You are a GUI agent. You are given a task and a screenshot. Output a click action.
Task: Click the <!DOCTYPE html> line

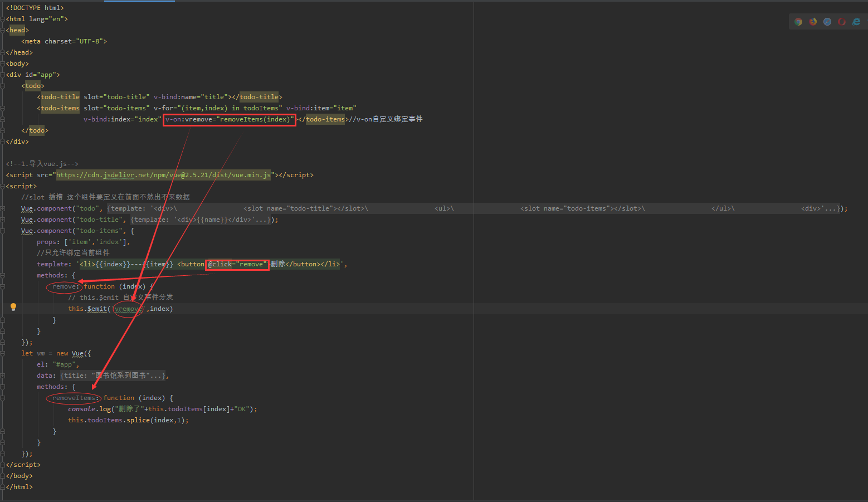coord(35,8)
